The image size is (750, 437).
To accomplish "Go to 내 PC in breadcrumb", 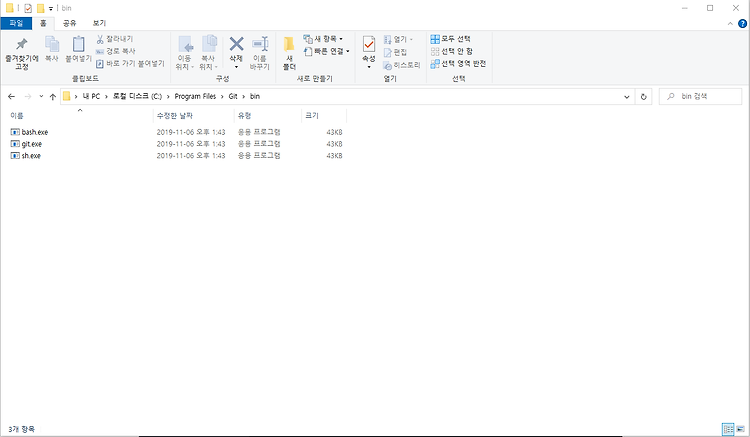I will [x=91, y=97].
